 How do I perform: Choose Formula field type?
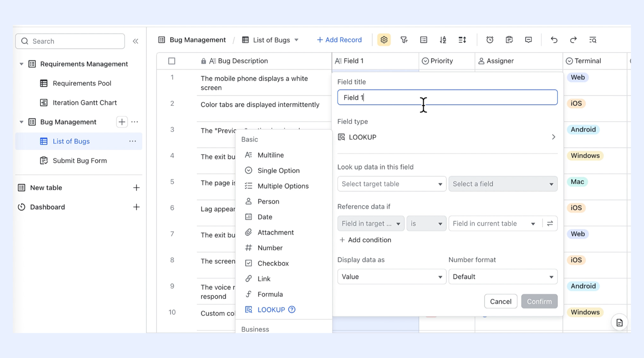pos(284,294)
